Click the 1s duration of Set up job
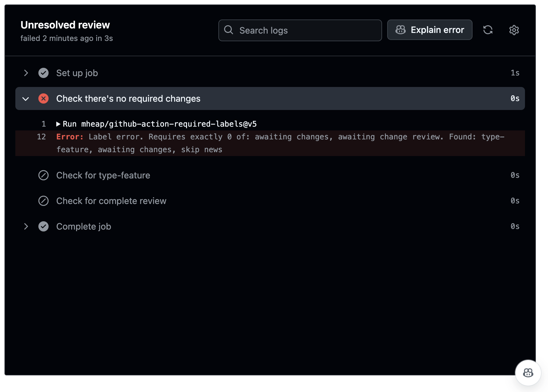 [515, 73]
